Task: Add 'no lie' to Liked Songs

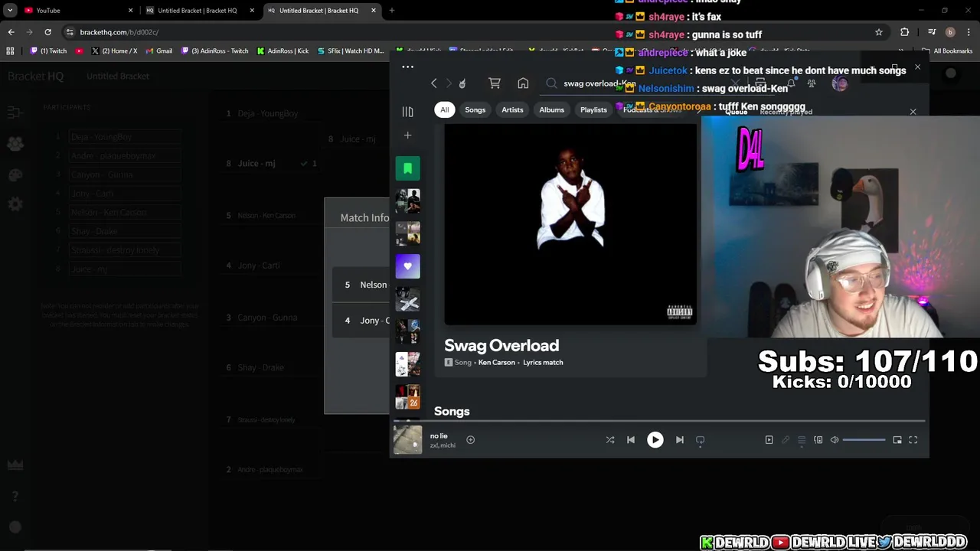Action: (x=470, y=440)
